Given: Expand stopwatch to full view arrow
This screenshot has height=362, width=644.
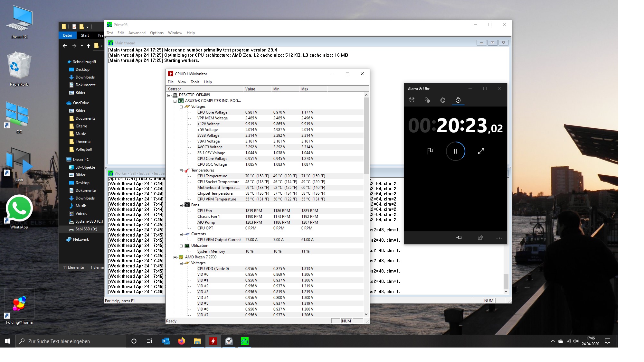Looking at the screenshot, I should coord(481,151).
